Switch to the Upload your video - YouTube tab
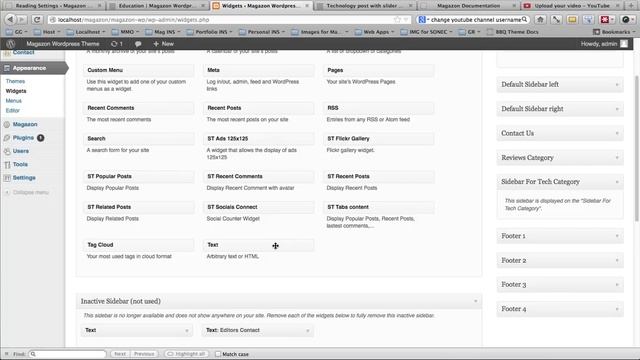Image resolution: width=640 pixels, height=360 pixels. tap(572, 6)
